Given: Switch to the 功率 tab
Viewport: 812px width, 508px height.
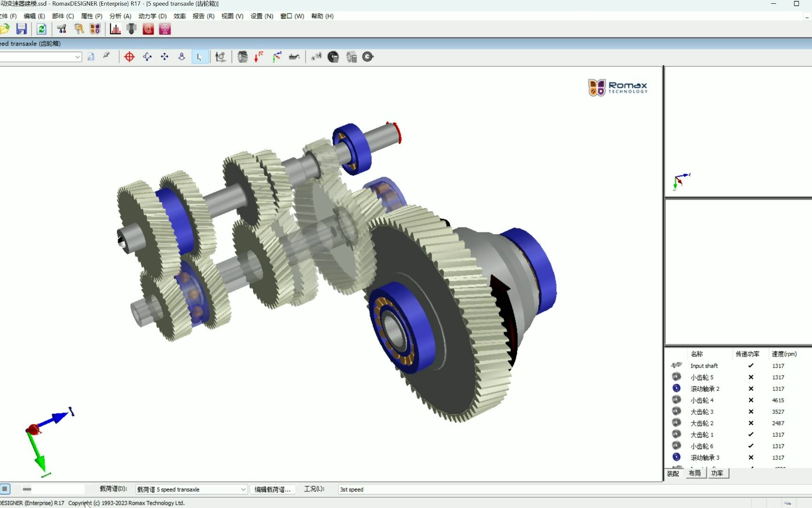Looking at the screenshot, I should point(717,473).
